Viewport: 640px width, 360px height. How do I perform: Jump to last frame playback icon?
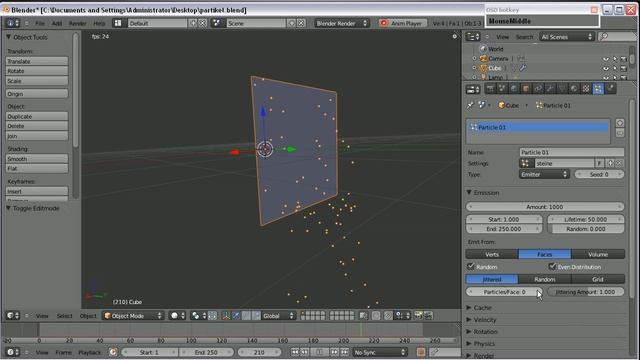tap(344, 352)
